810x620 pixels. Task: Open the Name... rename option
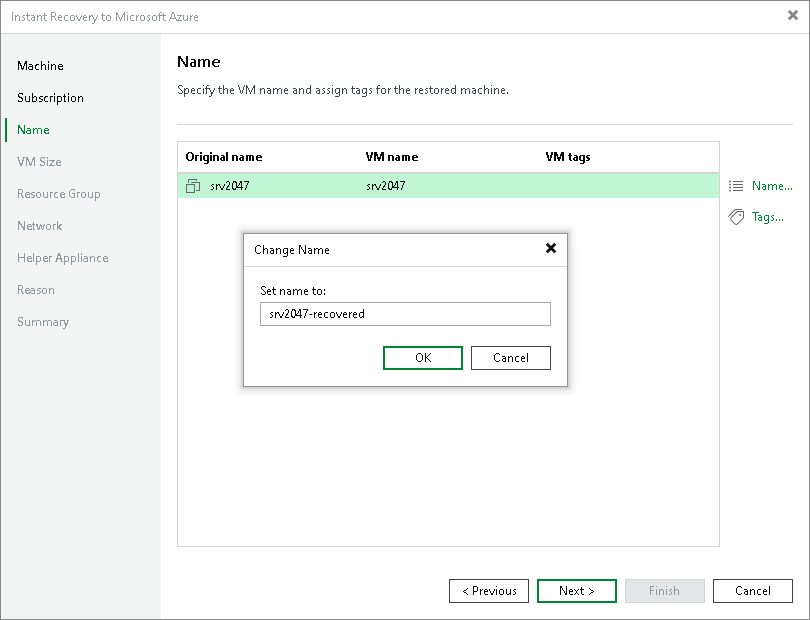(x=772, y=186)
